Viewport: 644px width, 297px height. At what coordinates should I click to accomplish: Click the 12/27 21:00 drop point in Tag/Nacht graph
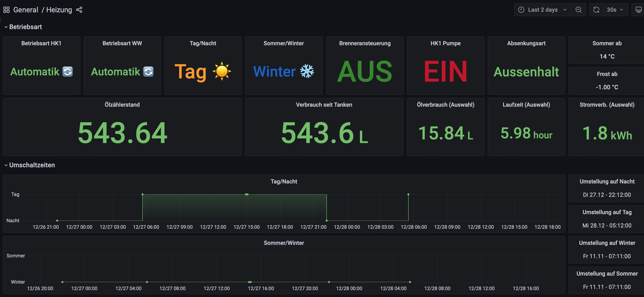326,220
